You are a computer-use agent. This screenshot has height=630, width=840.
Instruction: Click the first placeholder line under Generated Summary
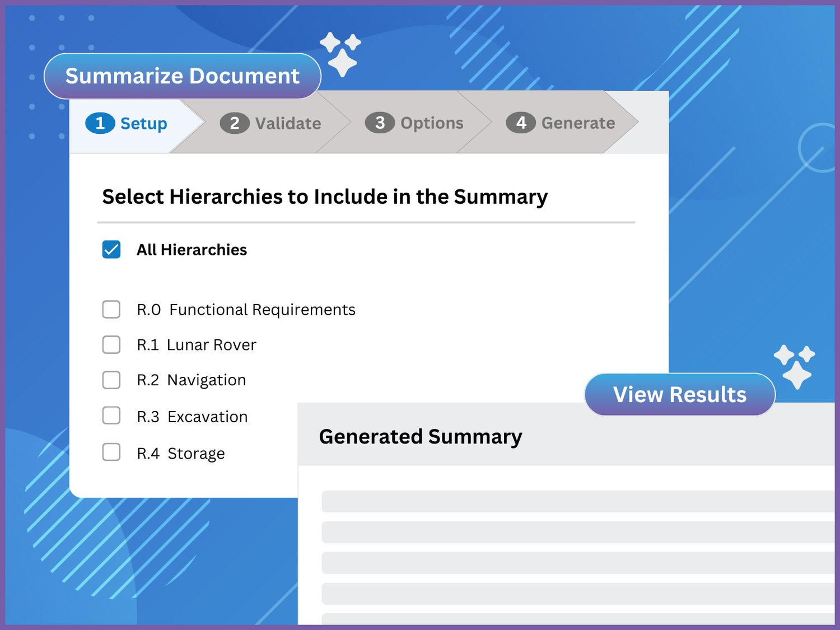(x=577, y=501)
